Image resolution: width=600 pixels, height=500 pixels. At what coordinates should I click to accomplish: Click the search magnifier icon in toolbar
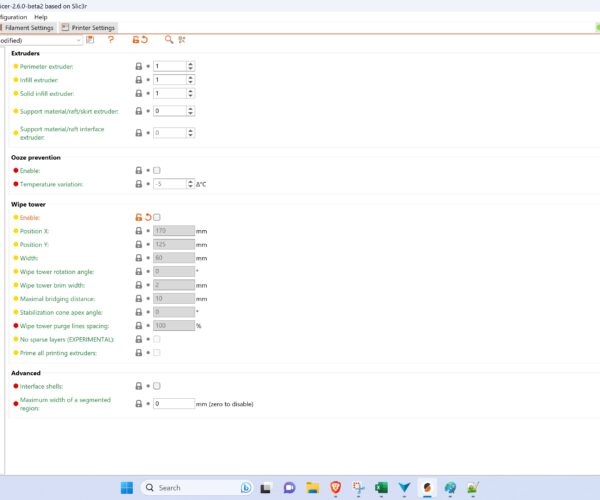169,40
